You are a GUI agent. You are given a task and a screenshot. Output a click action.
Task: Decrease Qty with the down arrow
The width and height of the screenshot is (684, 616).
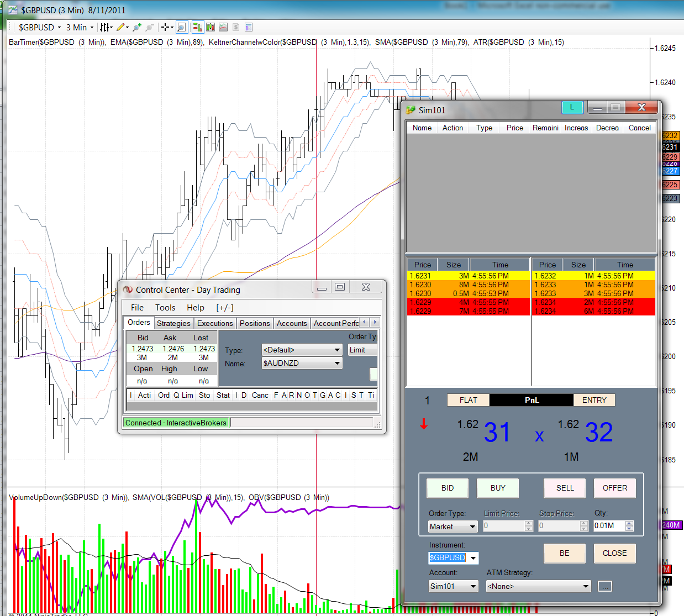pos(629,529)
